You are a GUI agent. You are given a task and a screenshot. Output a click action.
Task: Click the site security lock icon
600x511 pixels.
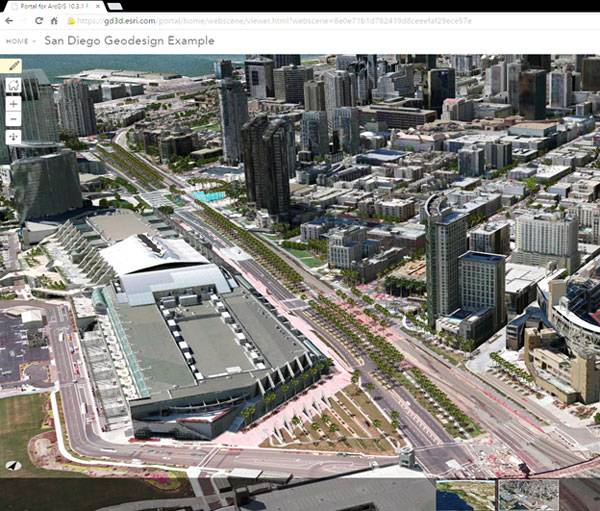[x=71, y=20]
